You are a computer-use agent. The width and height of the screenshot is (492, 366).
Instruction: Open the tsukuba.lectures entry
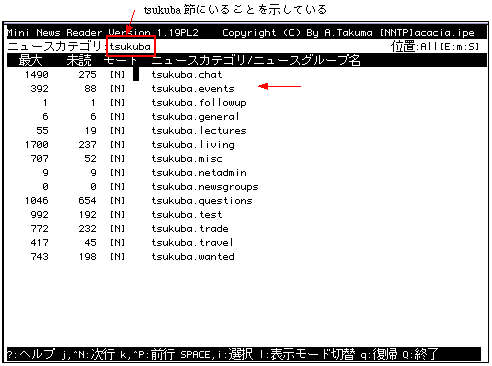199,130
